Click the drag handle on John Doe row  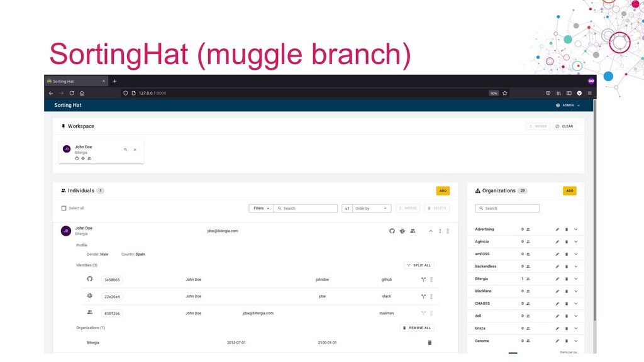pos(448,231)
